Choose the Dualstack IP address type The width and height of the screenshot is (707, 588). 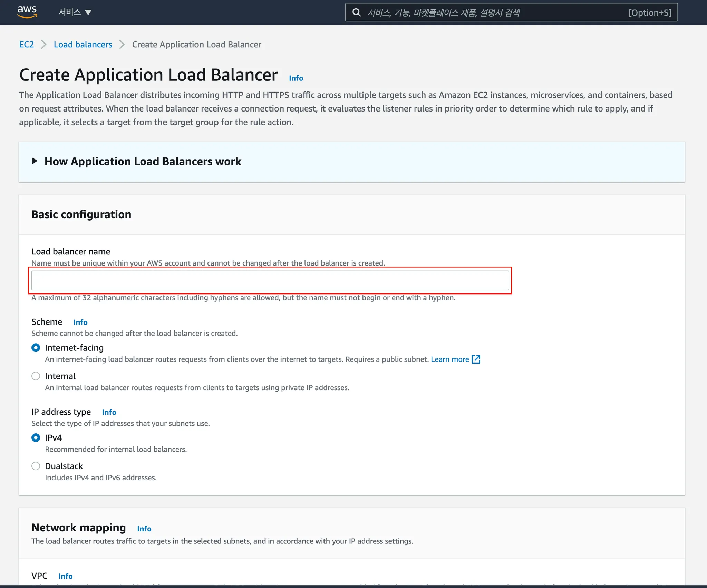[36, 466]
